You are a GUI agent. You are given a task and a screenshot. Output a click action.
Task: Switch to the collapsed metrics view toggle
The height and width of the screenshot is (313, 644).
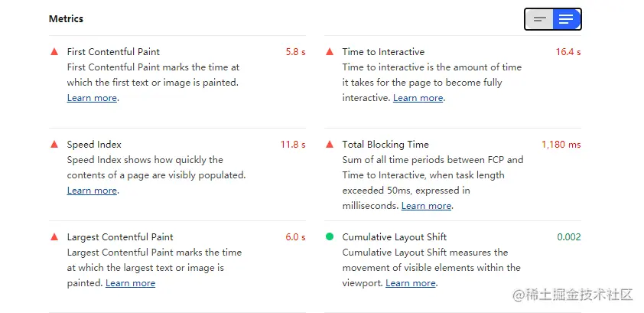540,19
